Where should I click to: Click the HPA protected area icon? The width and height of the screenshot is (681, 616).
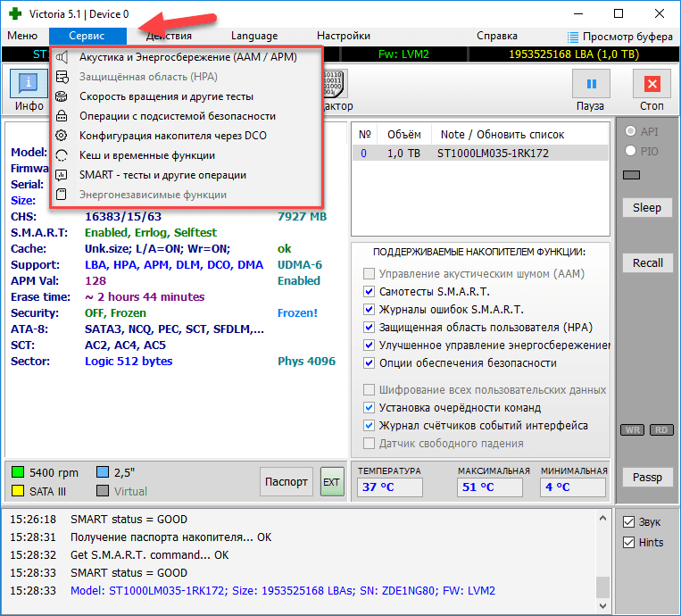click(62, 77)
